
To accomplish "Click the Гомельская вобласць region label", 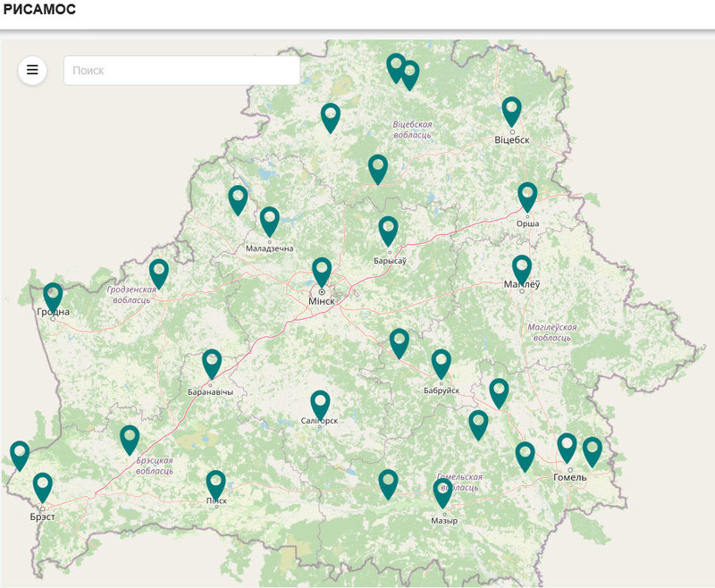I will point(459,483).
